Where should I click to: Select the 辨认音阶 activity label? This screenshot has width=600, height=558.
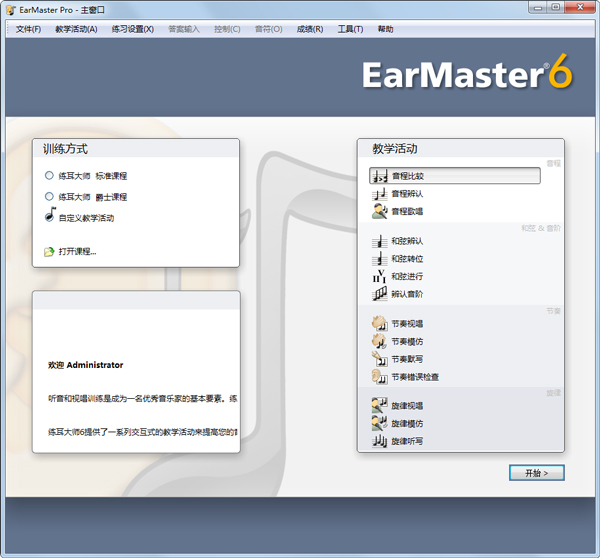pos(407,294)
